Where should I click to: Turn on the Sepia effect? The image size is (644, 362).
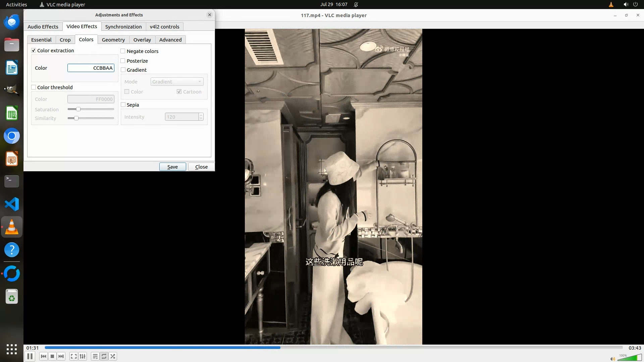(123, 105)
